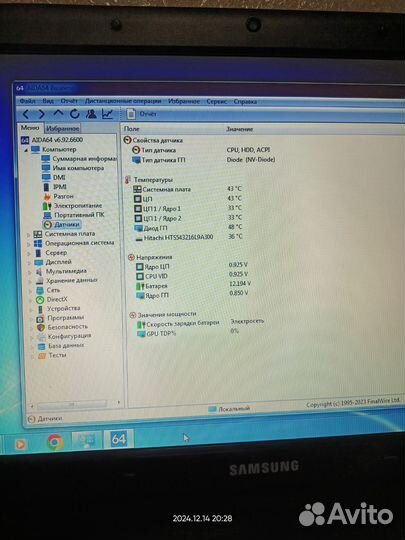Viewport: 405px width, 540px height.
Task: Select the ЦП 1 / Ядро 1 temperature row
Action: coord(188,208)
